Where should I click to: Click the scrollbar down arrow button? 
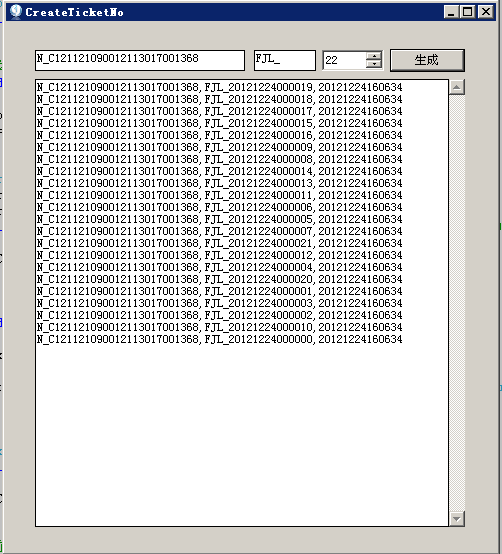[x=457, y=519]
